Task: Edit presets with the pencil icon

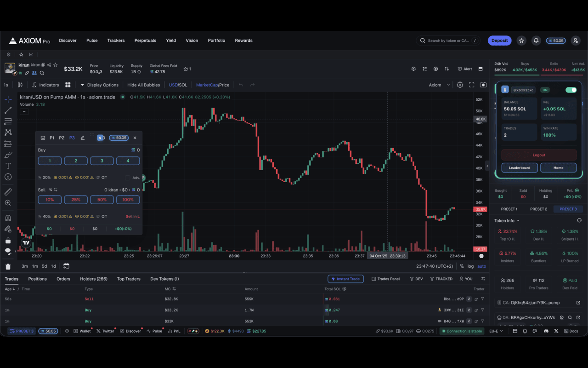Action: (83, 138)
